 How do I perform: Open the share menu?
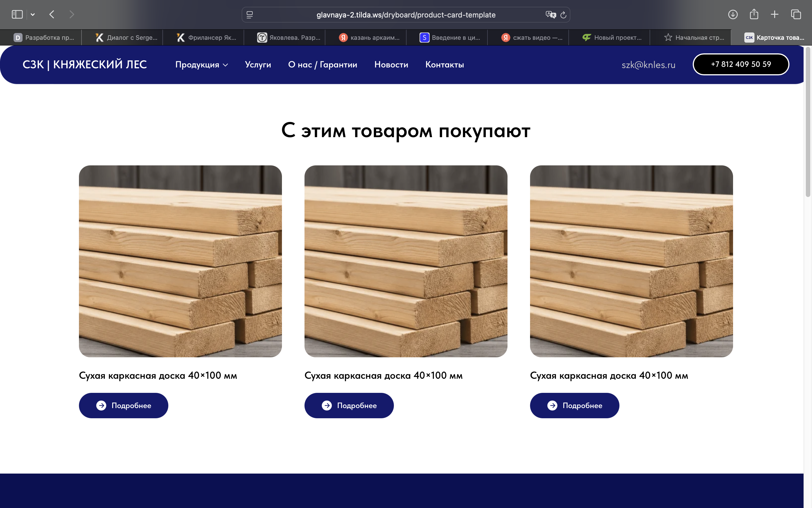click(754, 14)
